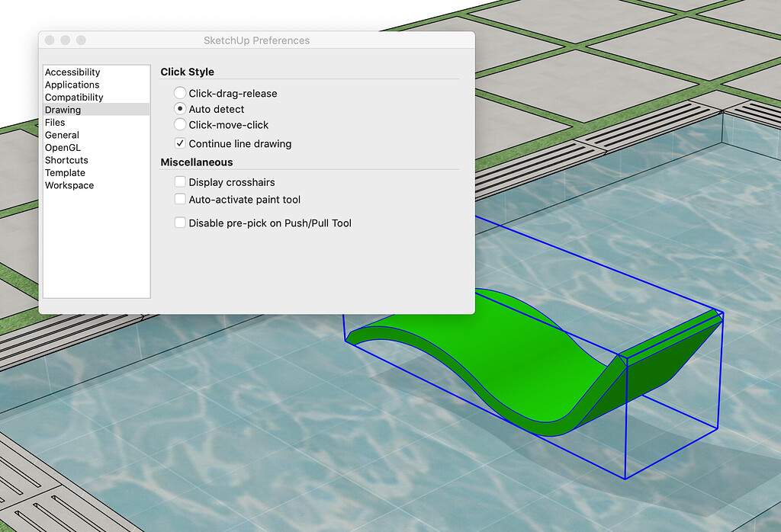
Task: Select the Compatibility settings category
Action: click(73, 97)
